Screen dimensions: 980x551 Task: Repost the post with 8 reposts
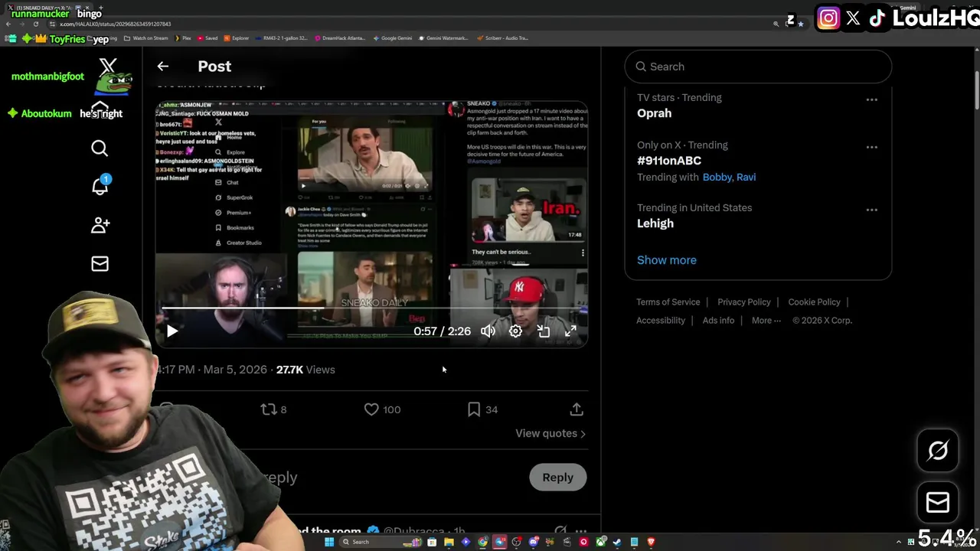coord(273,409)
